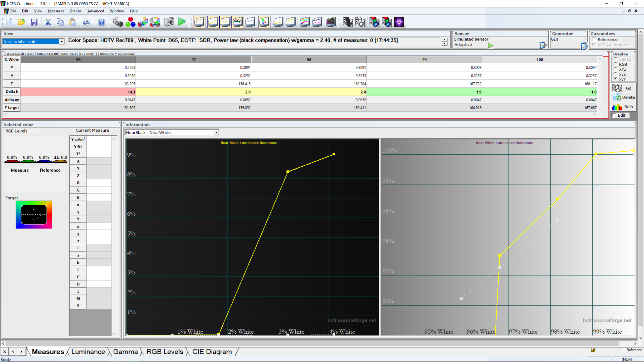
Task: Click the Print icon in toolbar
Action: [87, 22]
